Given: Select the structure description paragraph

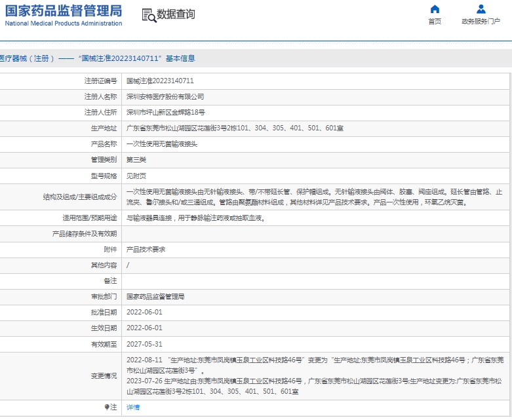Looking at the screenshot, I should [314, 197].
